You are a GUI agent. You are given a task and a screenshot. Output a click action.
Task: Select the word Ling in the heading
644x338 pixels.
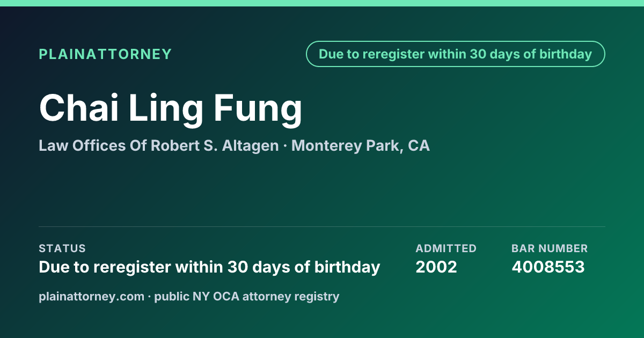click(166, 110)
